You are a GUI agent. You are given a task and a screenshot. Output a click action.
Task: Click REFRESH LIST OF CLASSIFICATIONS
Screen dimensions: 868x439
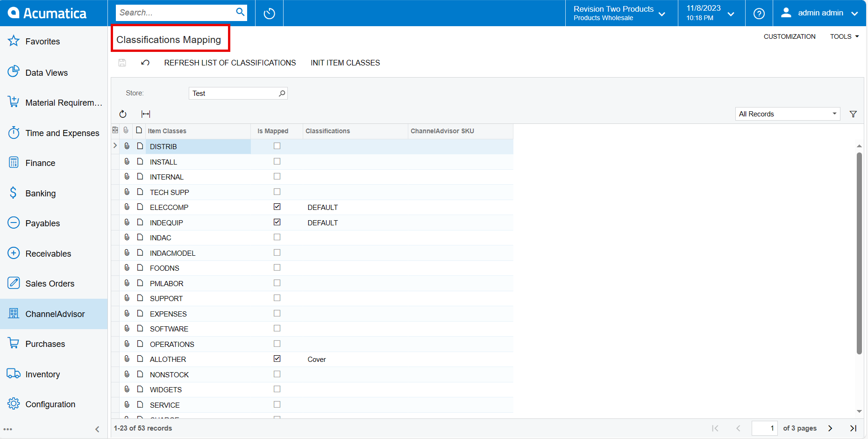pyautogui.click(x=230, y=63)
